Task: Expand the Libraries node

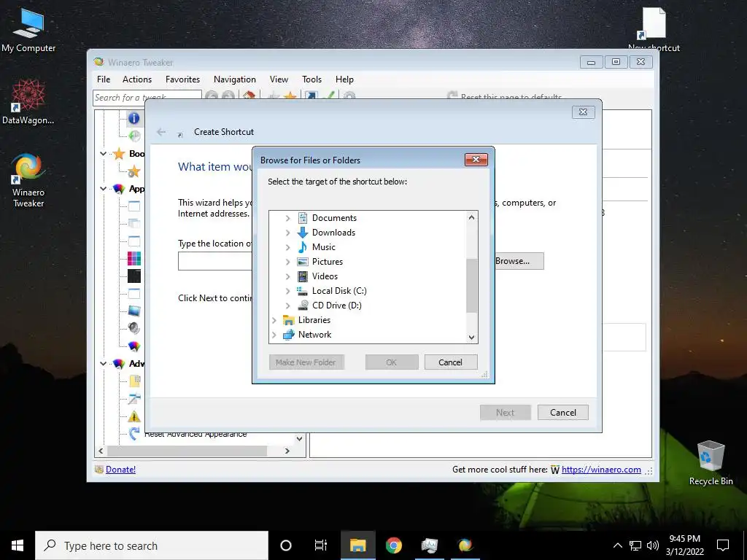Action: pyautogui.click(x=274, y=320)
